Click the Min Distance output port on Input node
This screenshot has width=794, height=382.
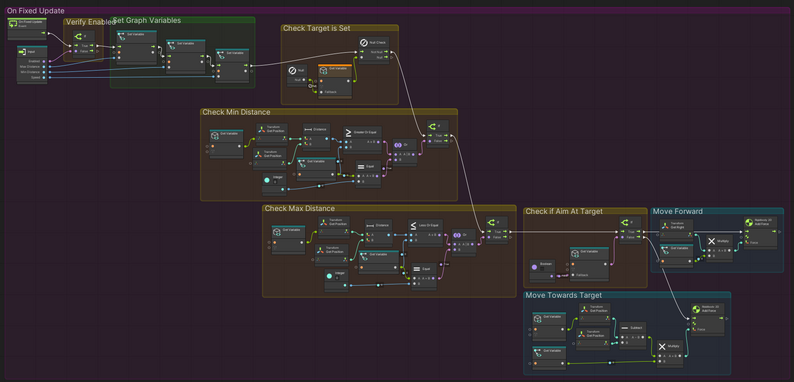[x=44, y=72]
